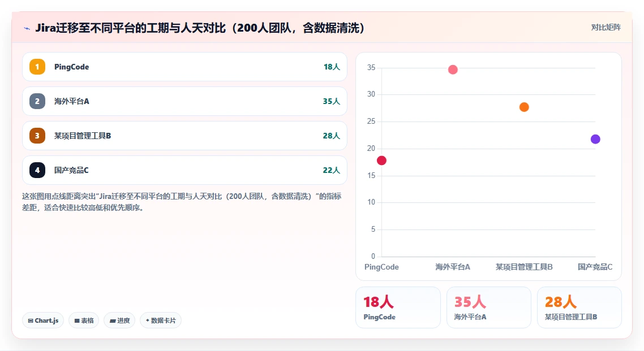Click the purple 国产竞品C data point

coord(595,140)
